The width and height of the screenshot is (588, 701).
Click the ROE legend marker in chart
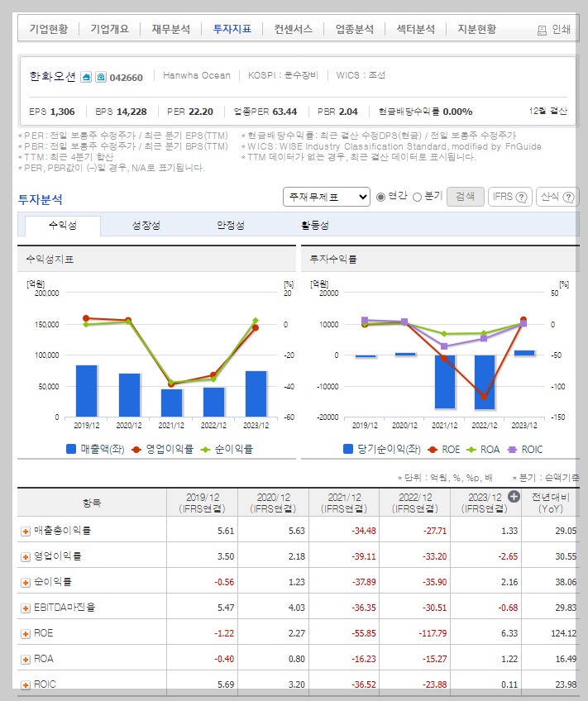click(x=432, y=450)
